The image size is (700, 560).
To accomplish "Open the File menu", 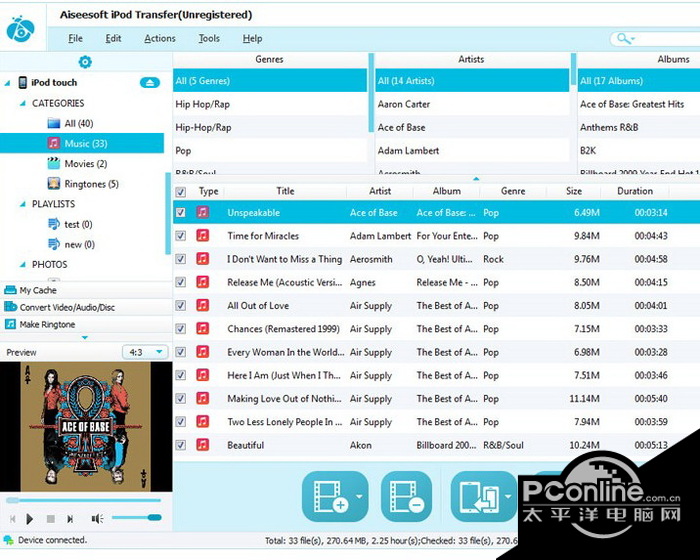I will [x=75, y=38].
